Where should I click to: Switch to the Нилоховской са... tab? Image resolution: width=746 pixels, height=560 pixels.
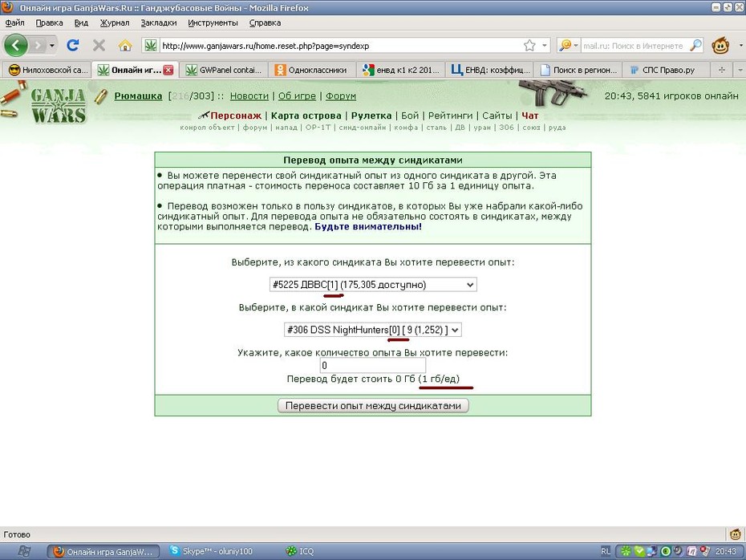point(47,71)
